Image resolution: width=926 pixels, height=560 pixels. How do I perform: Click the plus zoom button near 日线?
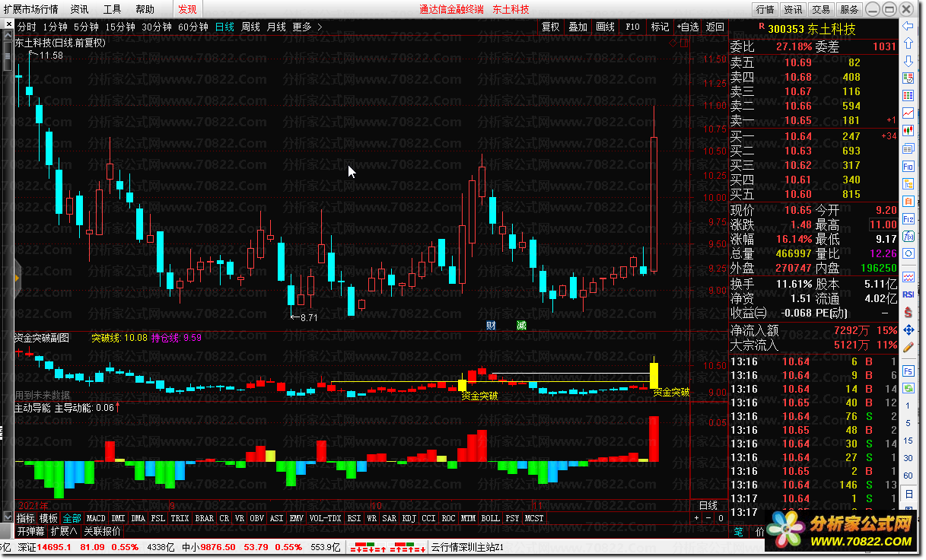(x=696, y=518)
